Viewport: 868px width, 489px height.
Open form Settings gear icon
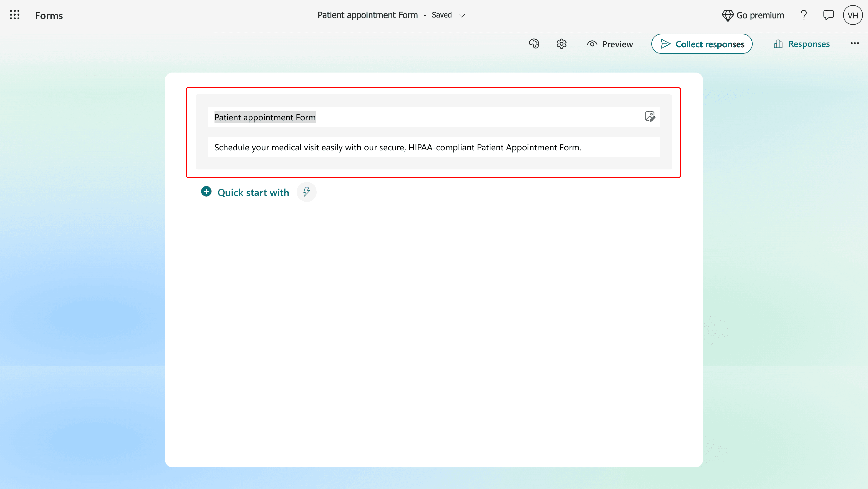(x=561, y=44)
